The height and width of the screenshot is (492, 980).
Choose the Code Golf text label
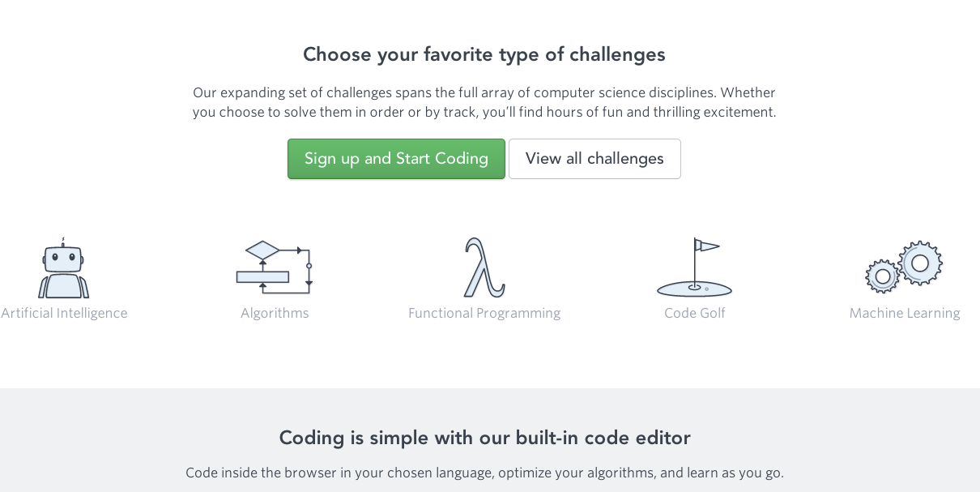pyautogui.click(x=695, y=313)
